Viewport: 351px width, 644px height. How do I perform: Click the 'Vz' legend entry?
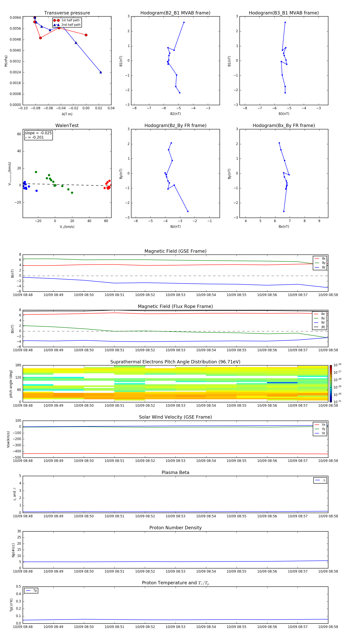pos(320,433)
